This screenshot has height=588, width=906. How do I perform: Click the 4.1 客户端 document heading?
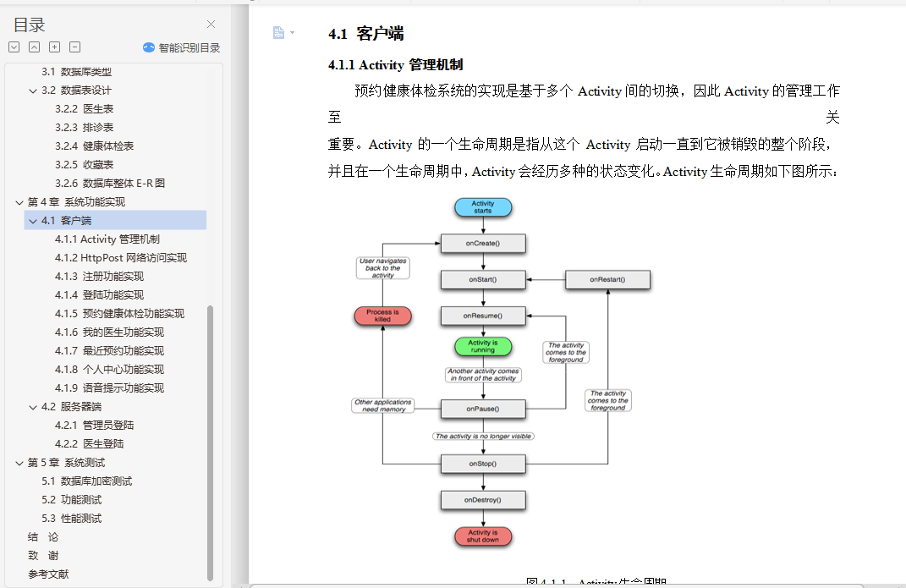[365, 34]
